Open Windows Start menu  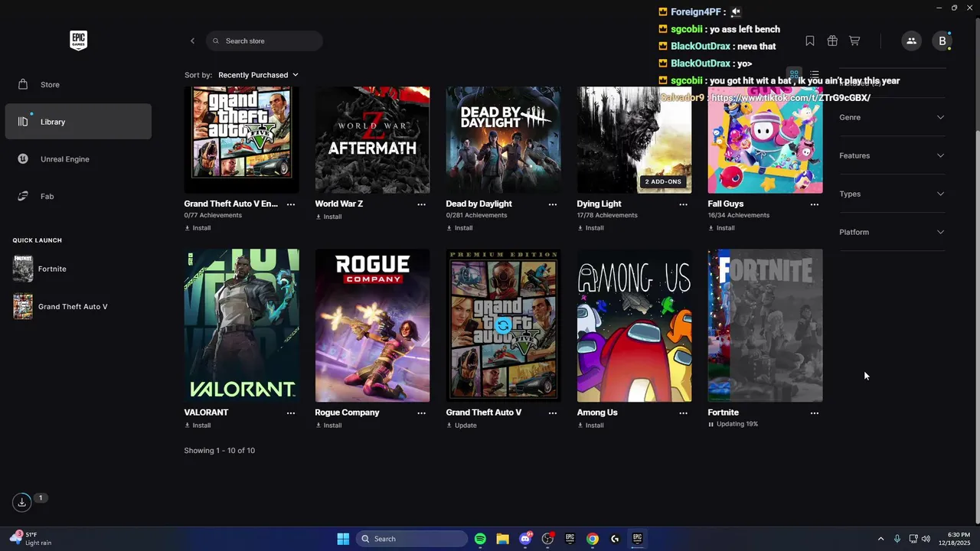[343, 539]
